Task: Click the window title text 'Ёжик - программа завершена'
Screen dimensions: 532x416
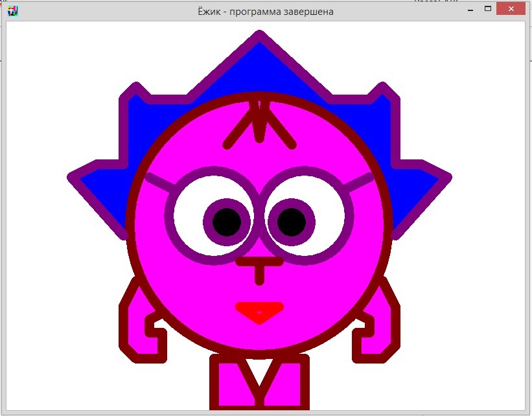Action: [x=266, y=12]
